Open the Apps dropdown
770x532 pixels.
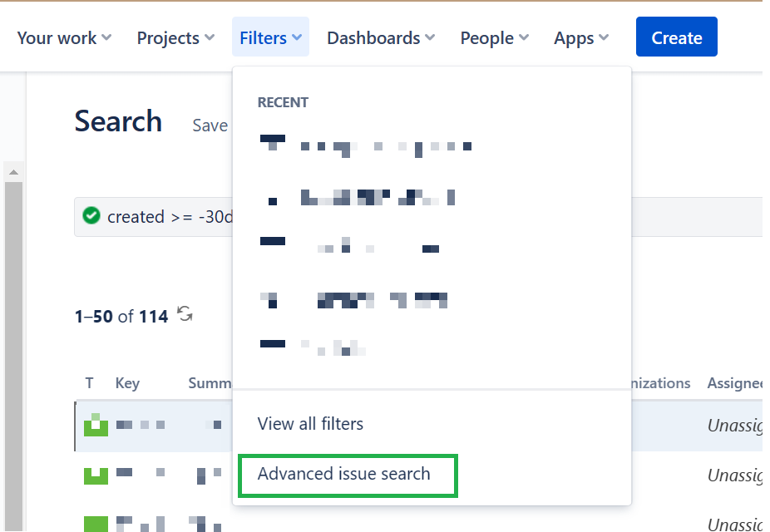coord(575,37)
